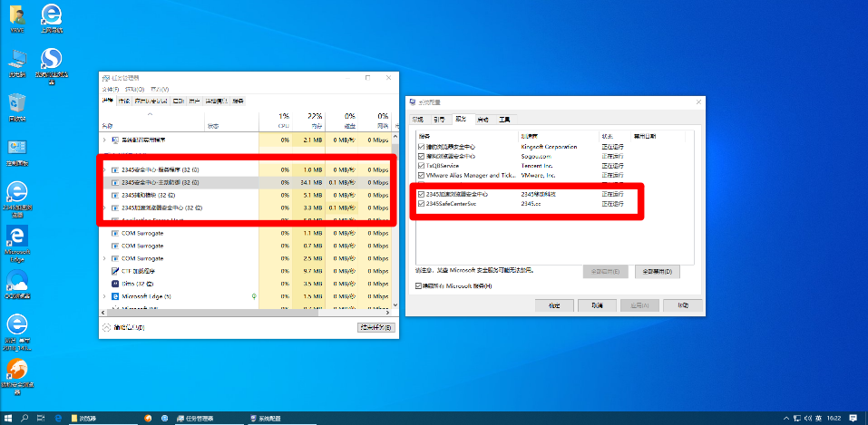This screenshot has height=425, width=868.
Task: Click the 2345安全中心-主防御 process icon
Action: (115, 183)
